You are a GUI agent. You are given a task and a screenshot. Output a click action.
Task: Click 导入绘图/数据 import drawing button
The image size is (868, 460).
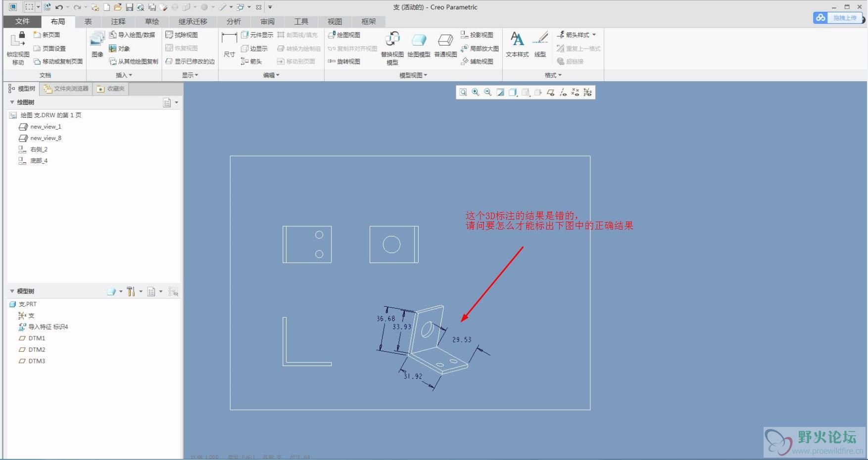click(x=132, y=35)
